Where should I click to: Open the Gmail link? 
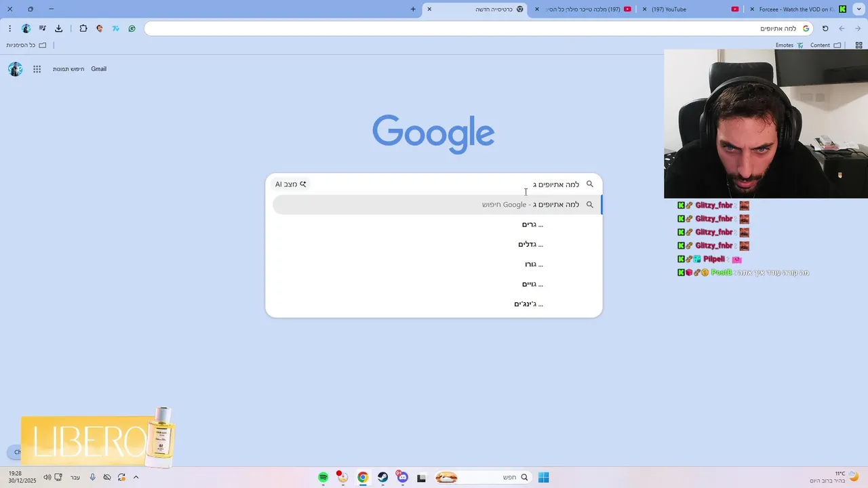[x=99, y=69]
